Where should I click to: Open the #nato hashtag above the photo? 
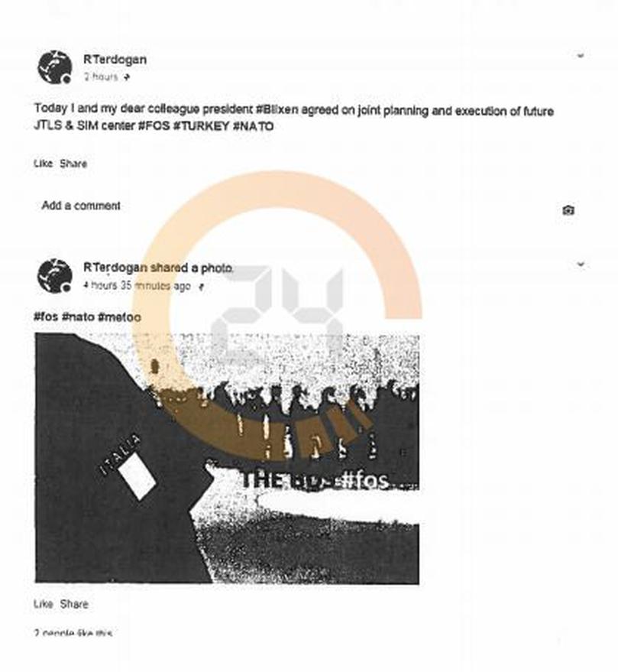78,317
